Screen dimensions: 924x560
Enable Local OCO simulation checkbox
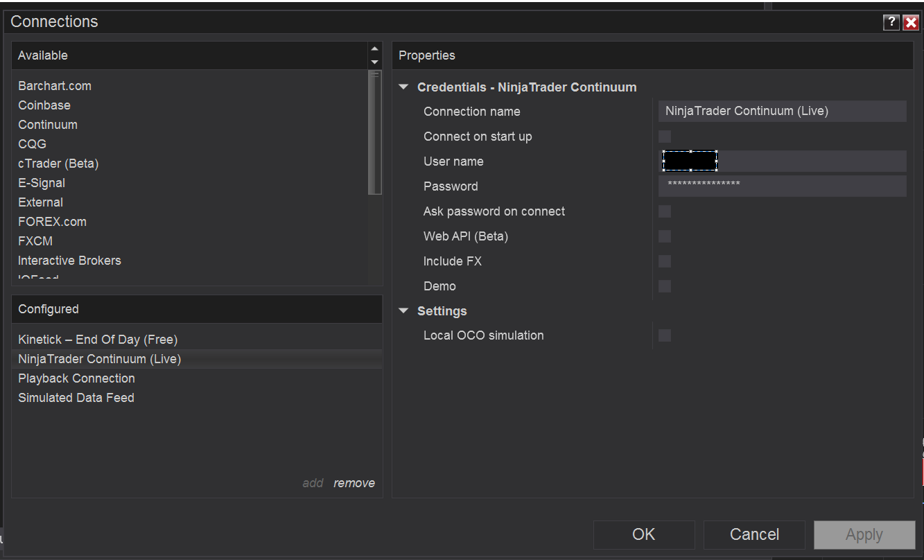665,335
